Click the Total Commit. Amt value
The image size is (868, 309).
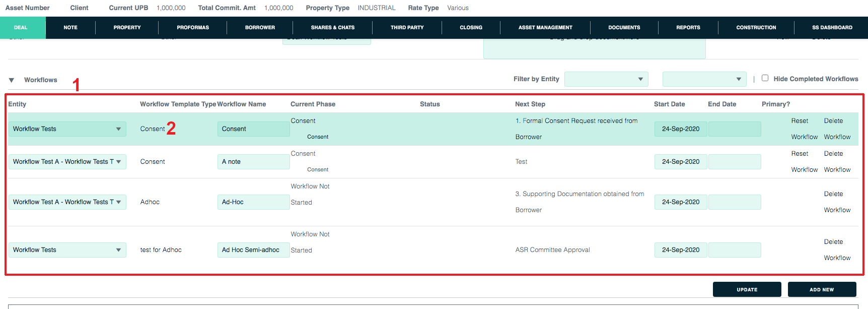pos(279,8)
